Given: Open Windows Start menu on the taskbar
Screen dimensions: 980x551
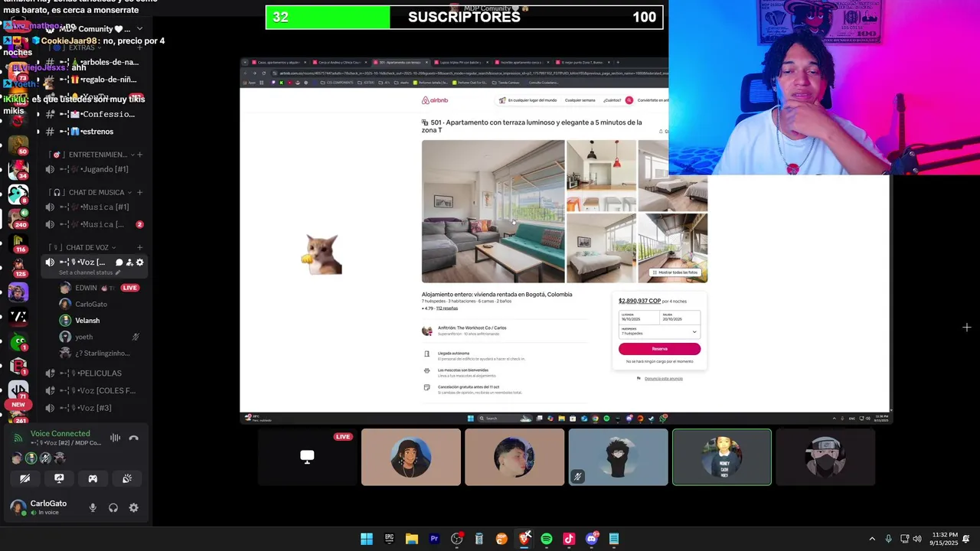Looking at the screenshot, I should click(367, 539).
